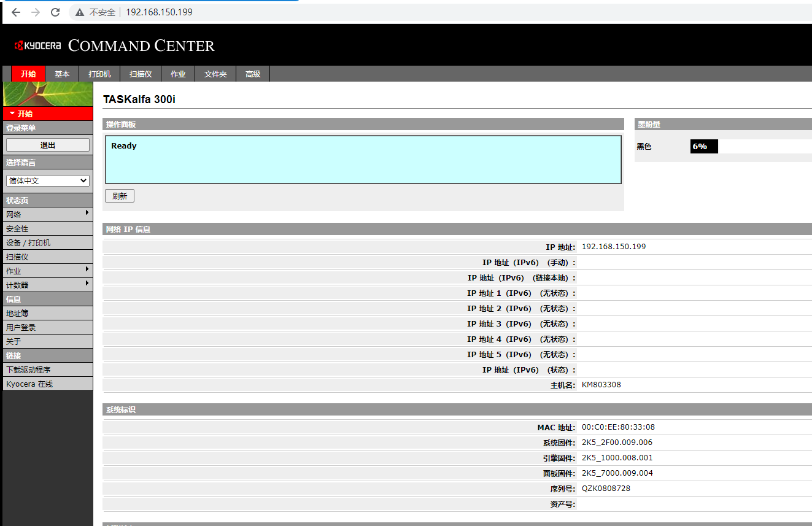
Task: Click the serial number QZK0808728
Action: pos(606,489)
